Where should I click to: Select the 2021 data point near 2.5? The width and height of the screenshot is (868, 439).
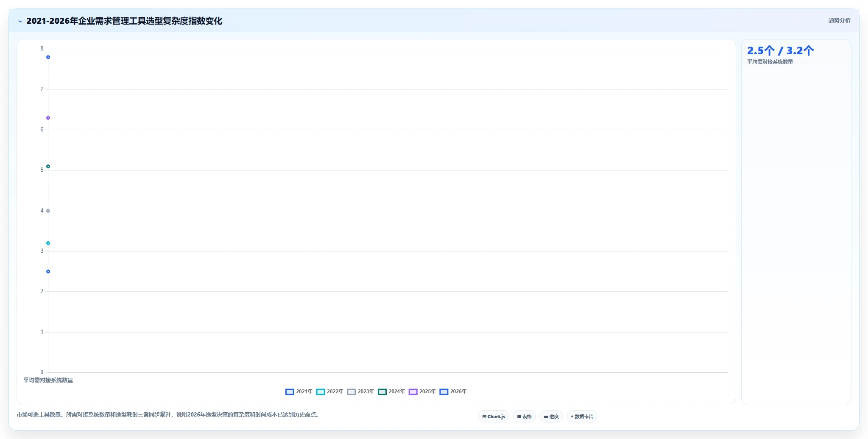coord(48,271)
